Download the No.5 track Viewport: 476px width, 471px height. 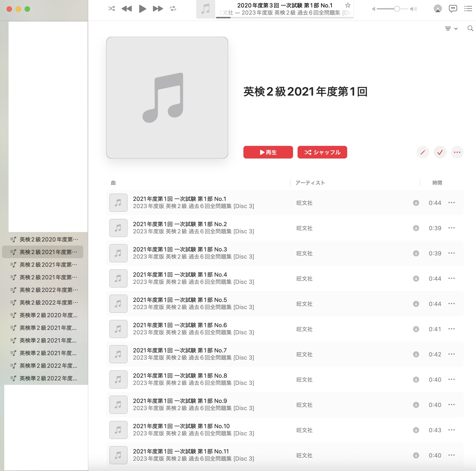416,303
